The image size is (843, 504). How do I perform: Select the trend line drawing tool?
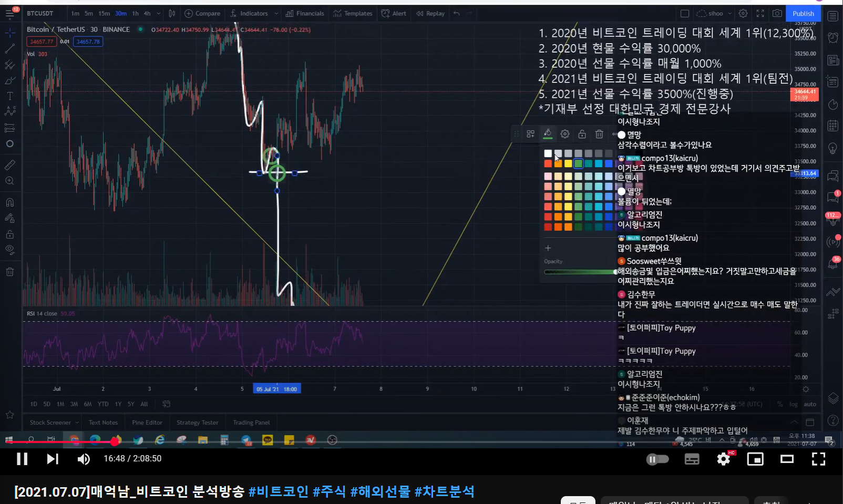tap(10, 49)
